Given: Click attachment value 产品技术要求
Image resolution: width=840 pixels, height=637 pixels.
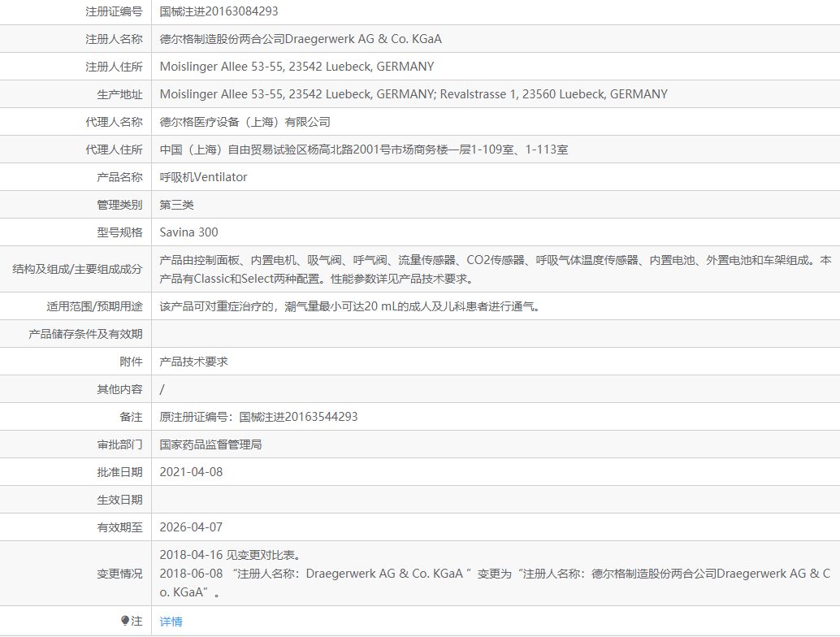Looking at the screenshot, I should tap(194, 362).
